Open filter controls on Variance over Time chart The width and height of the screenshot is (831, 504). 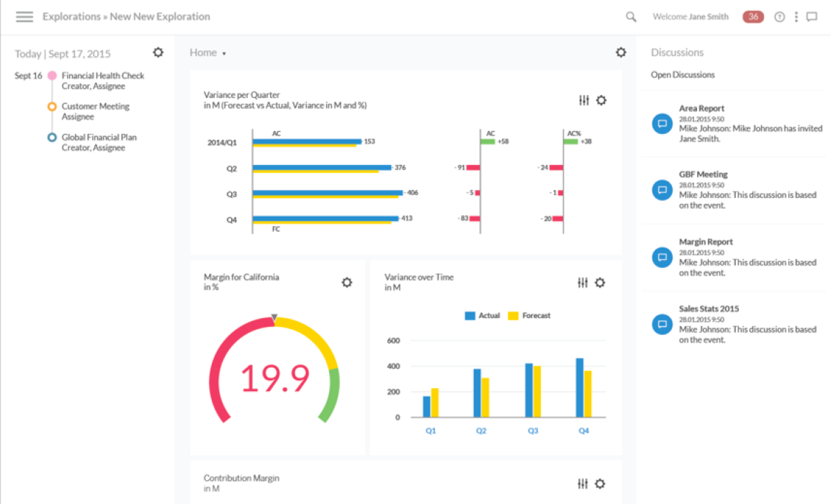coord(582,283)
